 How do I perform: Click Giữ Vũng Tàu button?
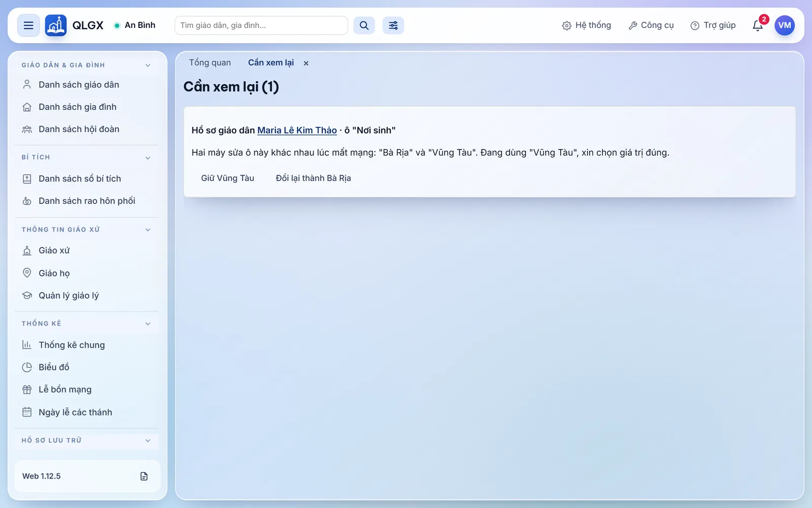point(228,178)
